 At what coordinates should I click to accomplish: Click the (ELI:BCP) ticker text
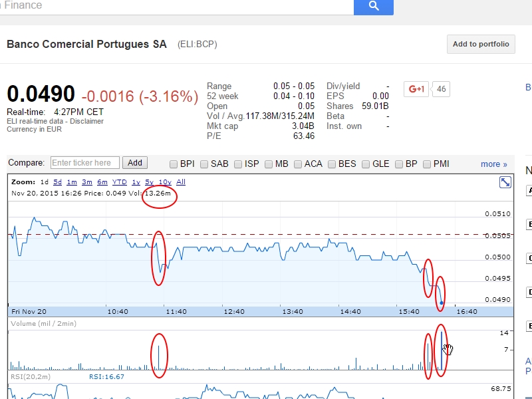click(x=197, y=45)
